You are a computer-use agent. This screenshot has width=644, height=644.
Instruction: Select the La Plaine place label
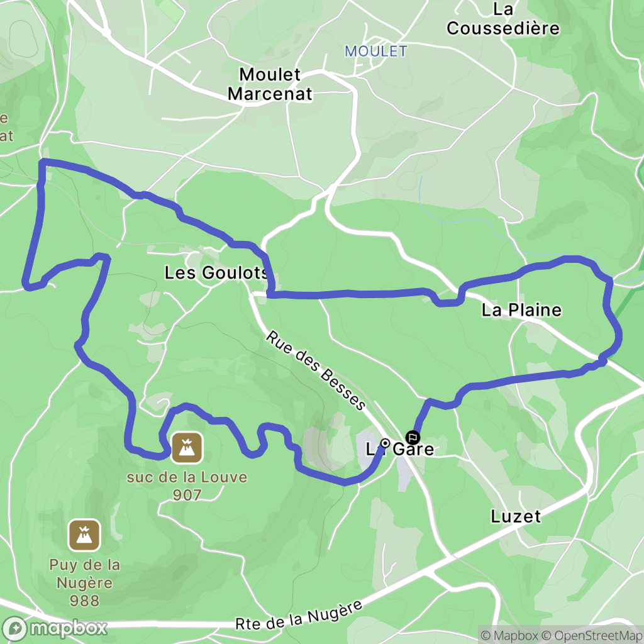(521, 310)
